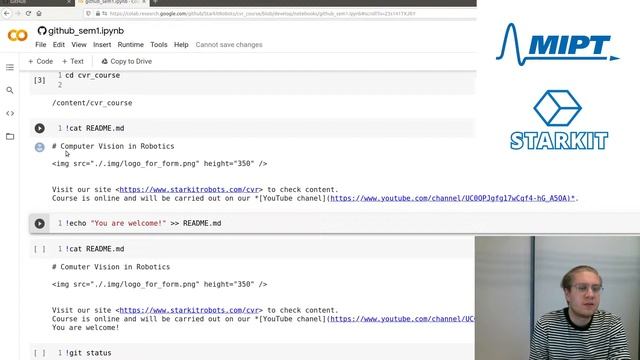Click the output collapse icon under first cat cell
The image size is (640, 360).
(x=40, y=147)
